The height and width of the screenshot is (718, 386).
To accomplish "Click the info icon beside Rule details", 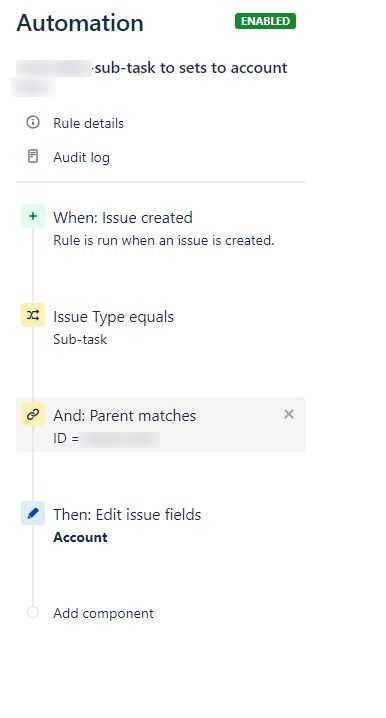I will point(33,122).
